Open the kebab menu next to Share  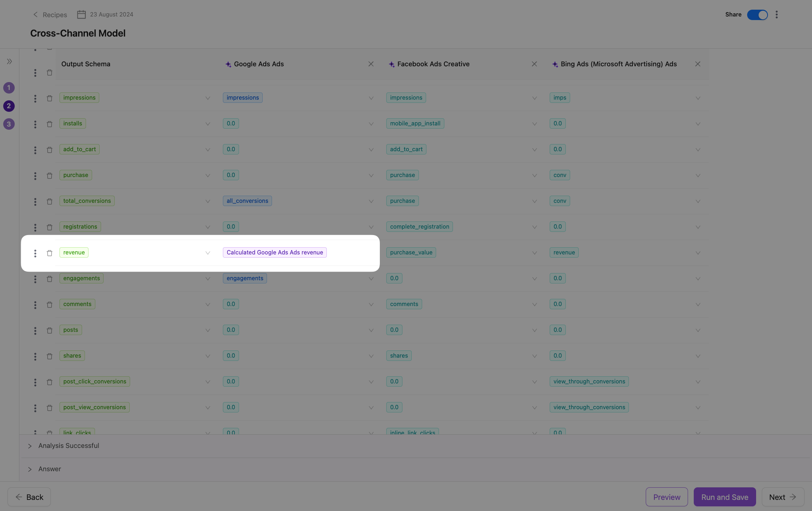777,14
